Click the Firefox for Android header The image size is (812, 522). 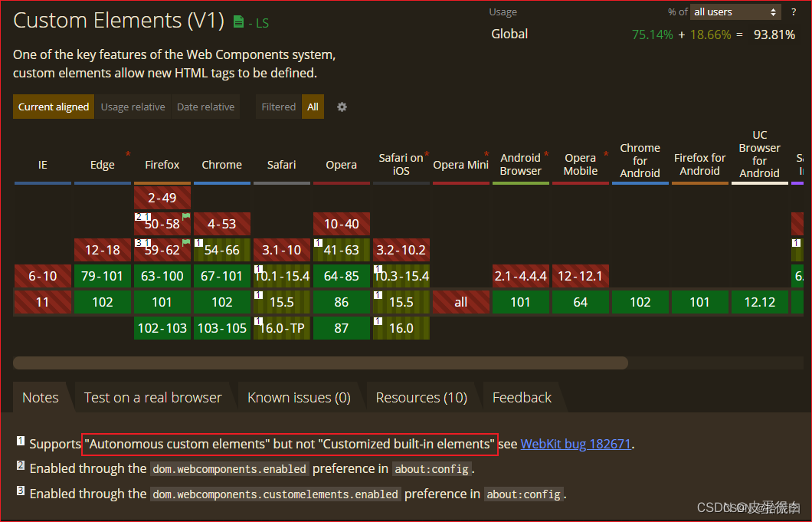point(699,164)
